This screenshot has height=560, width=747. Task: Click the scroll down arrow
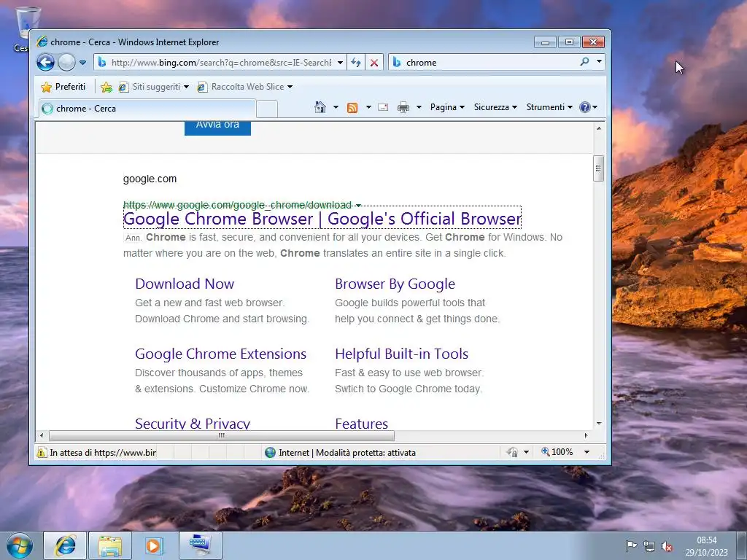(599, 424)
